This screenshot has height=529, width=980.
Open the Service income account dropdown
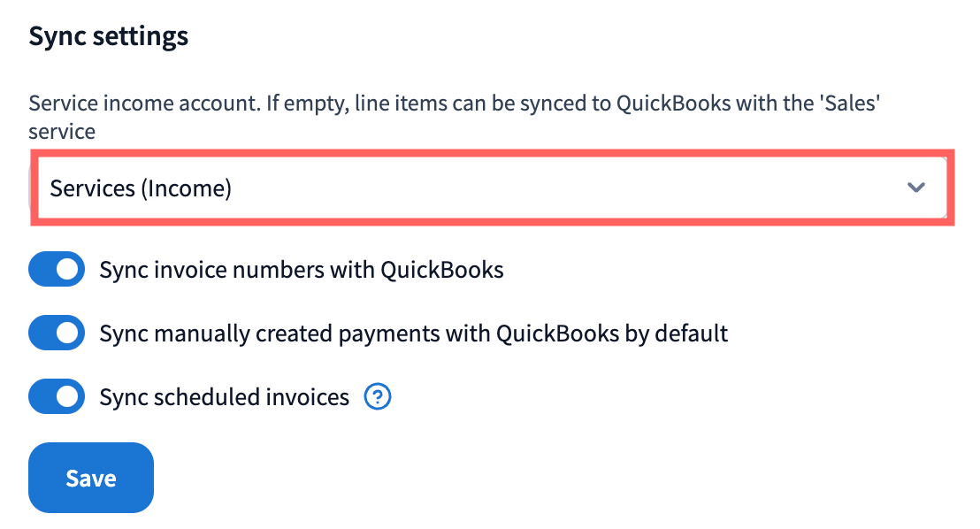tap(491, 188)
